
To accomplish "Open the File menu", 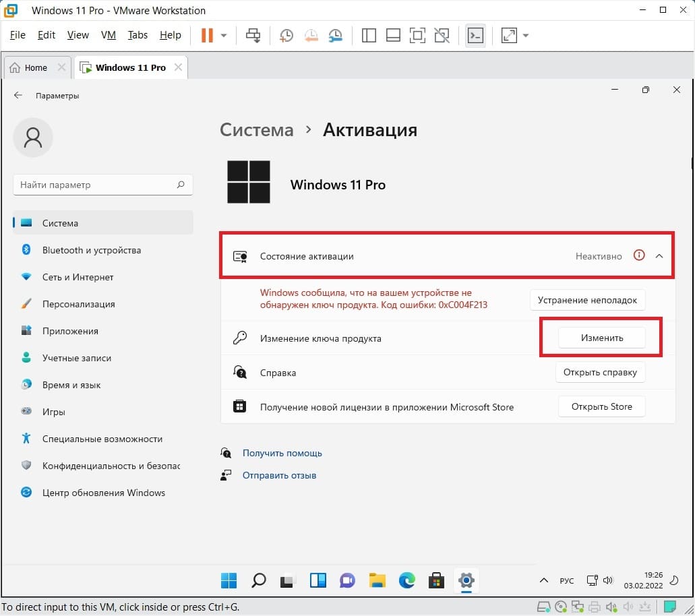I will (18, 35).
